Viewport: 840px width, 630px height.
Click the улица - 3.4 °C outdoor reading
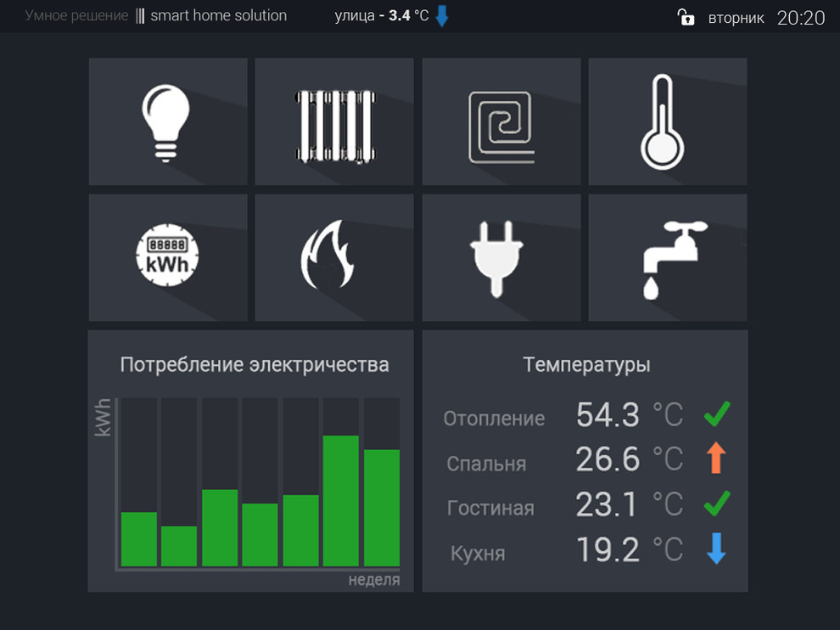(382, 15)
